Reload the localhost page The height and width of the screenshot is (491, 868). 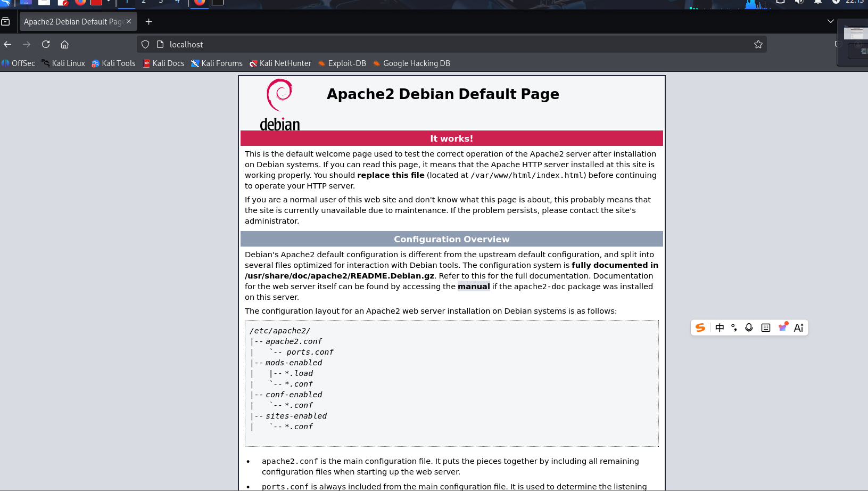[x=46, y=44]
